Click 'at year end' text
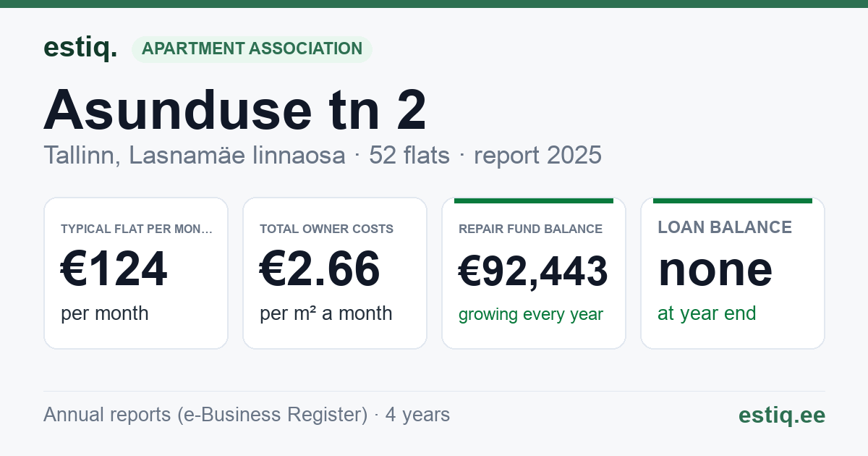This screenshot has width=868, height=456. point(707,313)
